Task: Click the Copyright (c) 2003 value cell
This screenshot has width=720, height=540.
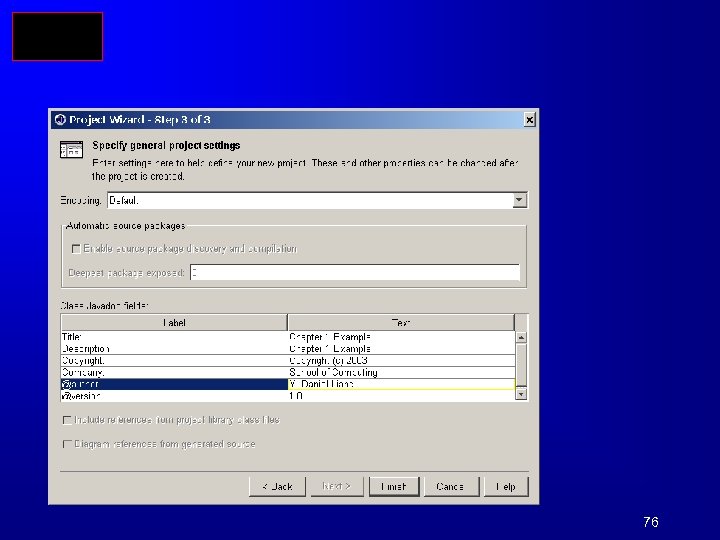Action: (x=401, y=360)
